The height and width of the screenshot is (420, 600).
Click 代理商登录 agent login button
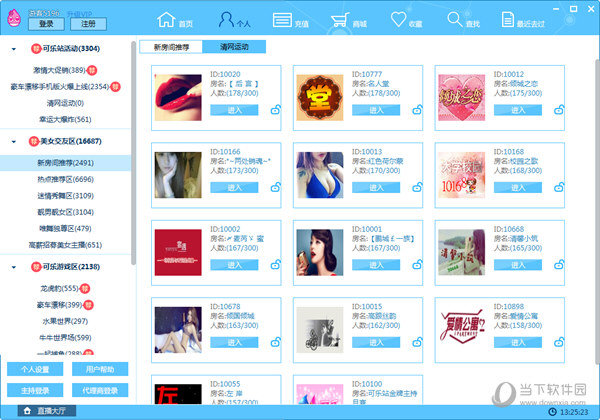(100, 390)
